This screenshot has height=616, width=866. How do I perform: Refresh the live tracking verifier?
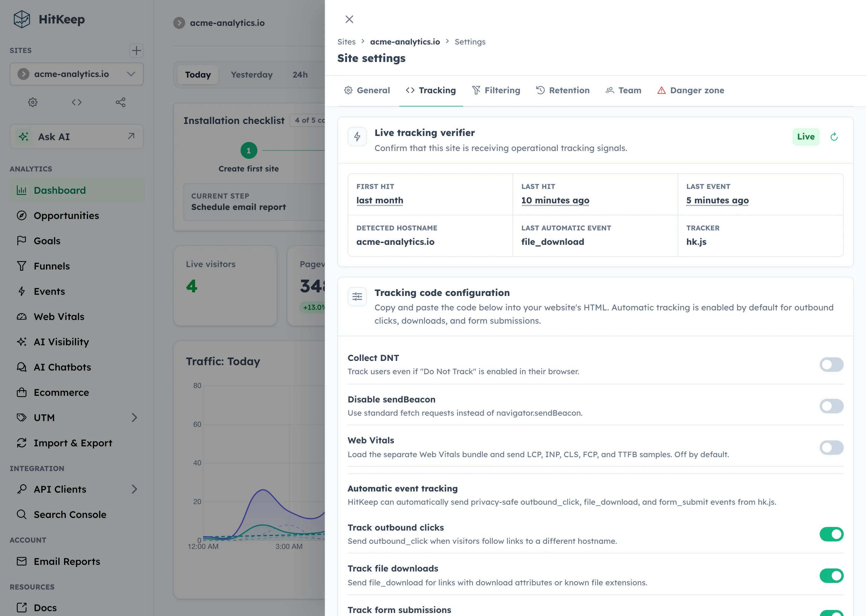pos(834,137)
